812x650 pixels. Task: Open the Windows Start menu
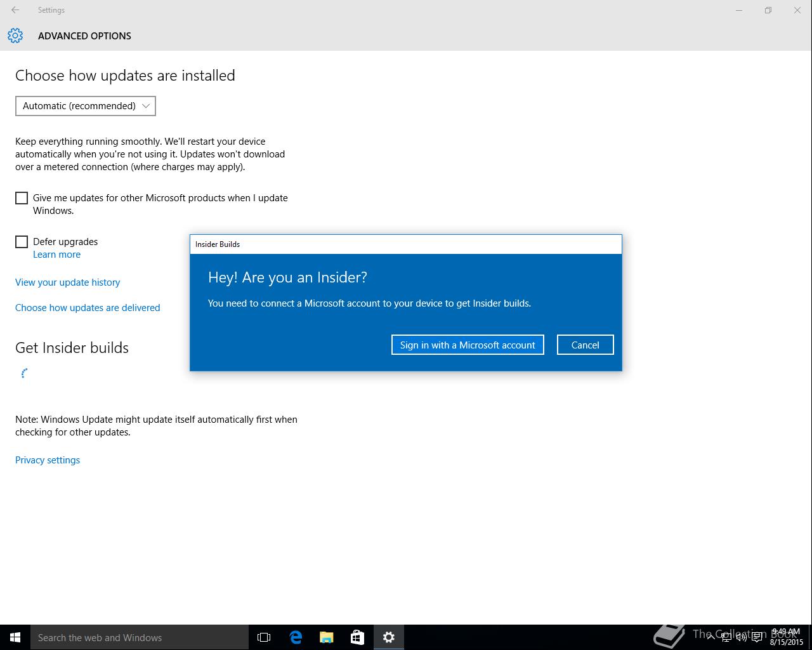15,637
